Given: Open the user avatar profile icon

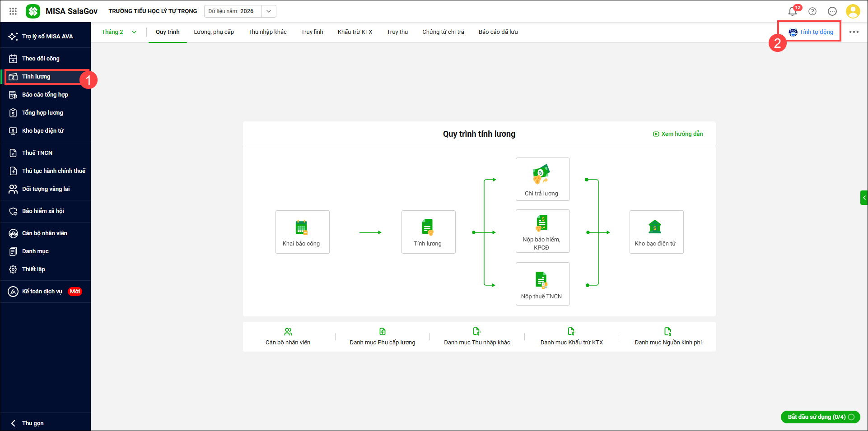Looking at the screenshot, I should tap(853, 11).
